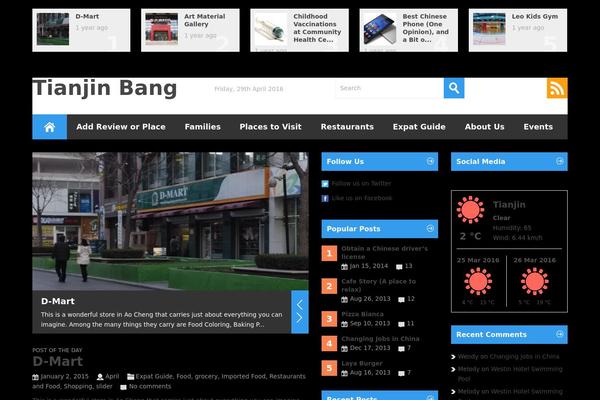Image resolution: width=600 pixels, height=400 pixels.
Task: Open the Restaurants menu item
Action: tap(347, 127)
